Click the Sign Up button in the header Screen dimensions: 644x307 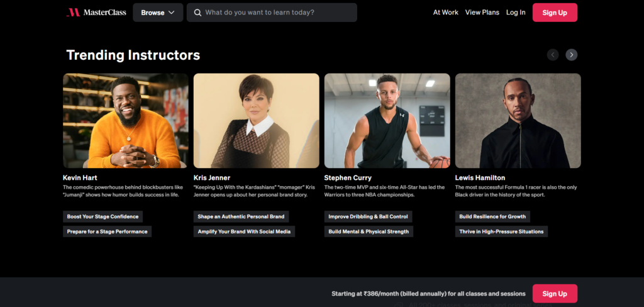click(x=555, y=13)
